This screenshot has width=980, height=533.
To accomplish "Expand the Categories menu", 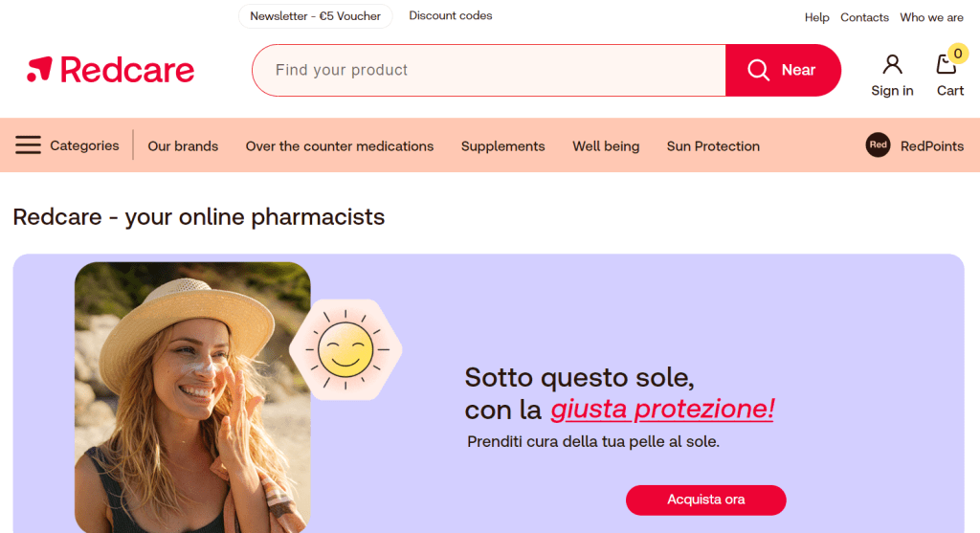I will point(84,145).
